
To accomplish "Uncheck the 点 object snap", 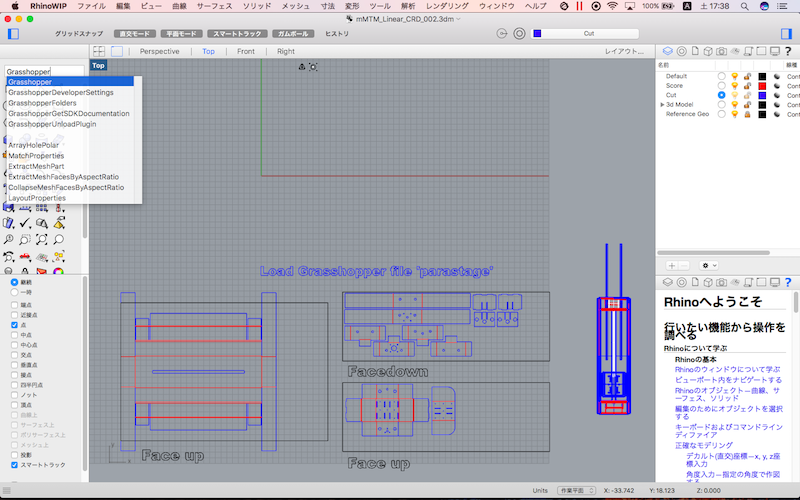I will point(14,325).
